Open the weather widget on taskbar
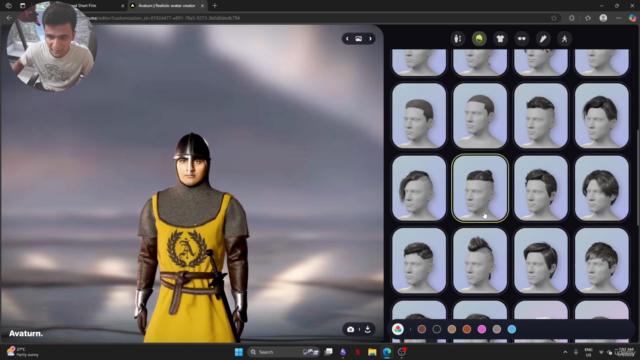 click(x=22, y=352)
